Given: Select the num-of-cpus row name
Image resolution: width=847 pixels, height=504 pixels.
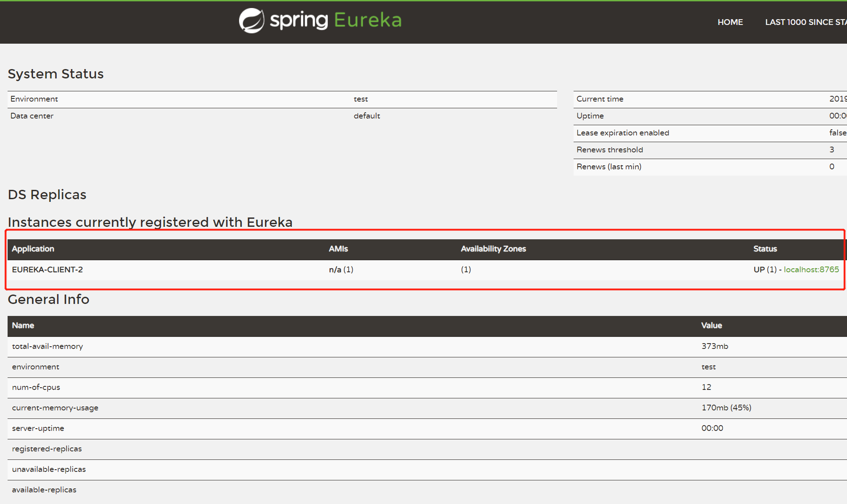Looking at the screenshot, I should [x=36, y=387].
